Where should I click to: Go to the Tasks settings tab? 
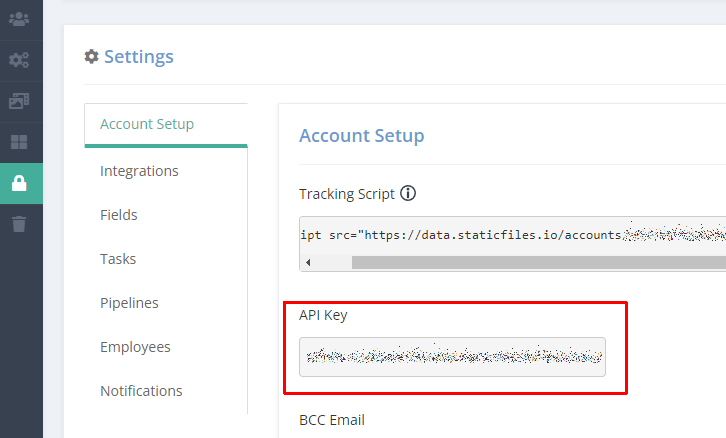point(118,259)
